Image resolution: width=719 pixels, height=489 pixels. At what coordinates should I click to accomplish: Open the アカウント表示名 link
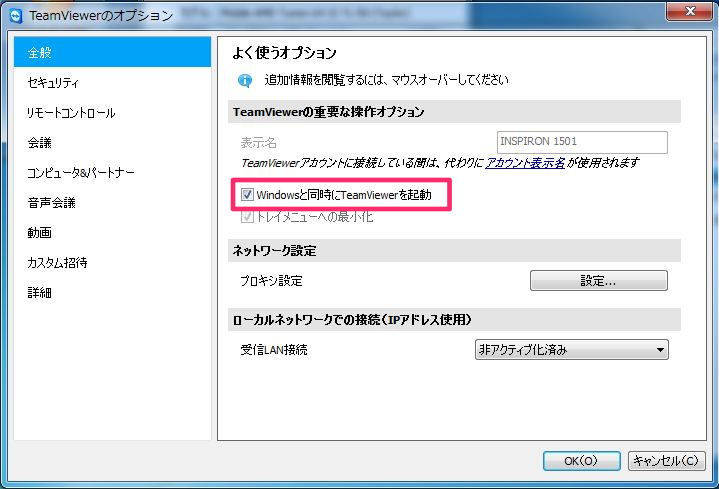(525, 163)
